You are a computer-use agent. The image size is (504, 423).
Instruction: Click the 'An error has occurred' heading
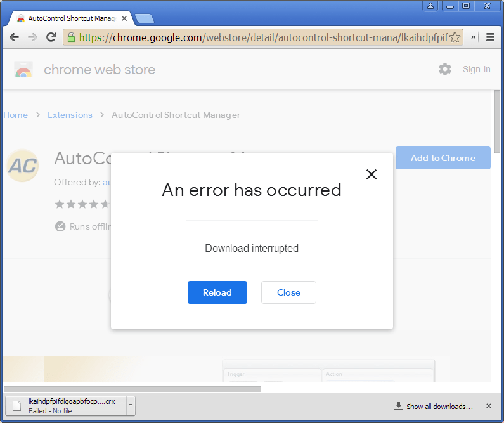pos(252,190)
